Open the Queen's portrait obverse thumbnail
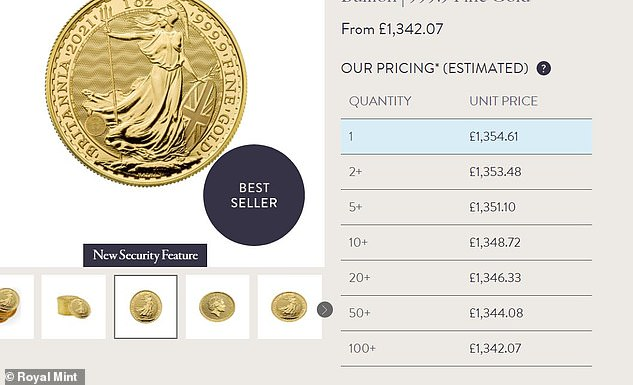 tap(218, 307)
